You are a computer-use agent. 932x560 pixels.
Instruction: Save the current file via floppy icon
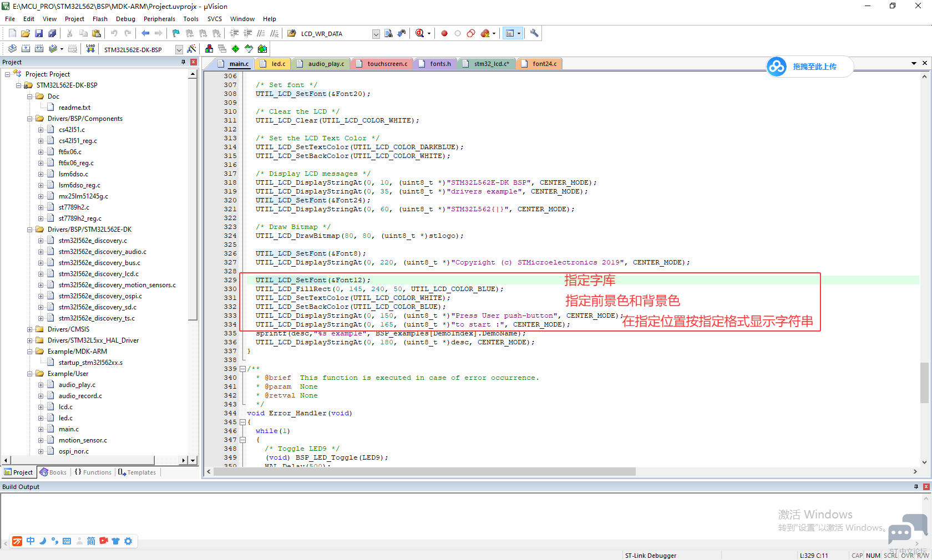(x=39, y=33)
